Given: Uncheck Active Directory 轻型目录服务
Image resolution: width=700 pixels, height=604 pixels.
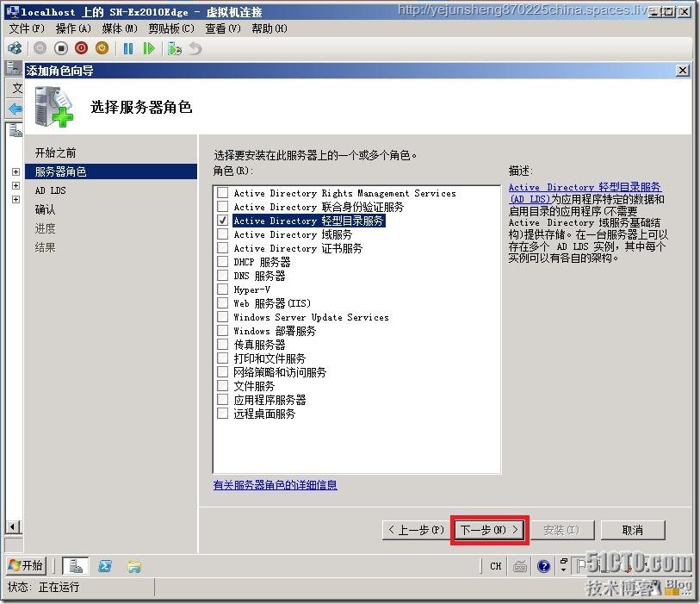Looking at the screenshot, I should point(222,221).
